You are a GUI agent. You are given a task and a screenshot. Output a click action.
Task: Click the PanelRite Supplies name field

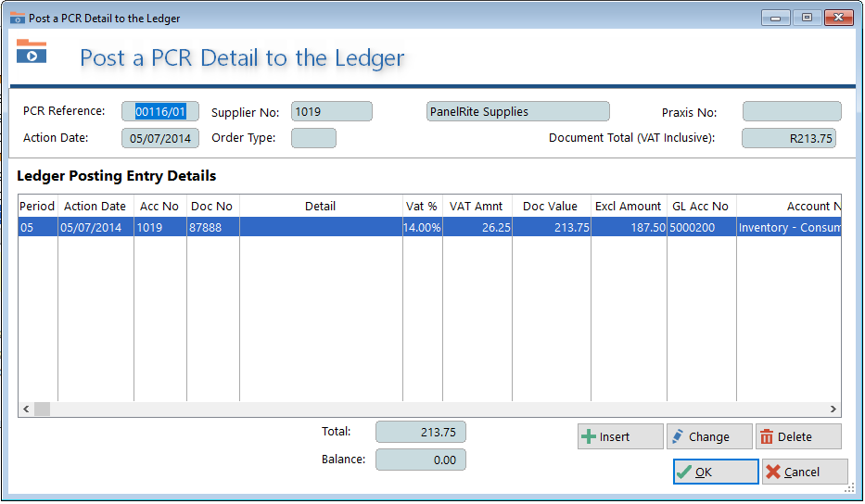pos(518,111)
